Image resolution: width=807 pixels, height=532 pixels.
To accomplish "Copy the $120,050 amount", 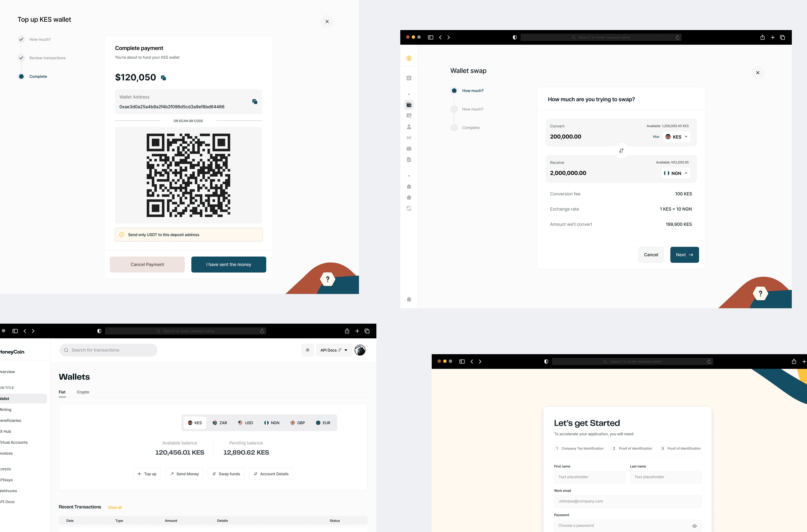I will pyautogui.click(x=163, y=78).
